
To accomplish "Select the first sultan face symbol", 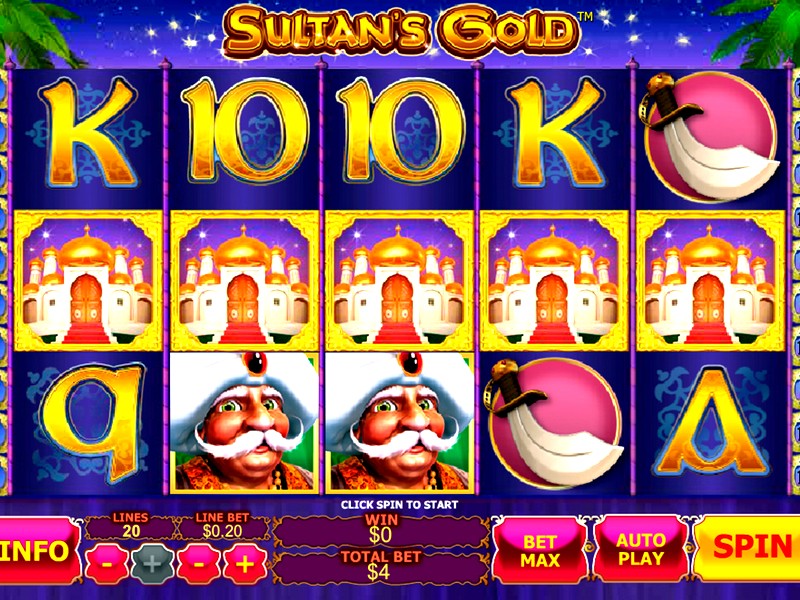I will tap(244, 421).
